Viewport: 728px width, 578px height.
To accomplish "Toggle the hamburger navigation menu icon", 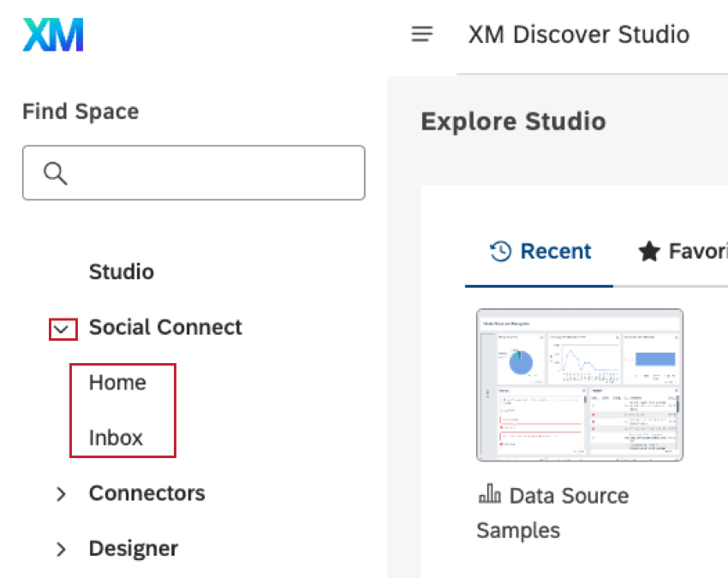I will coord(422,34).
